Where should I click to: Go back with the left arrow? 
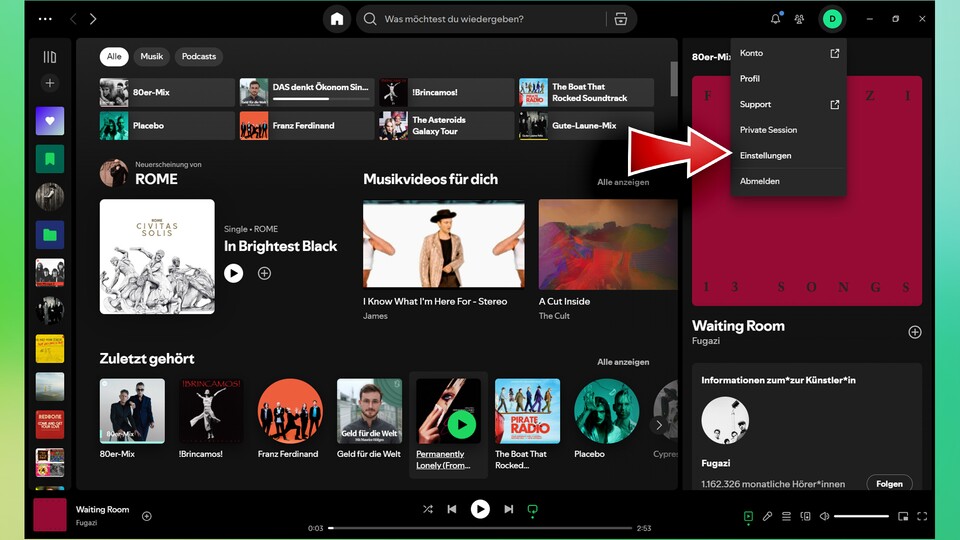coord(73,19)
